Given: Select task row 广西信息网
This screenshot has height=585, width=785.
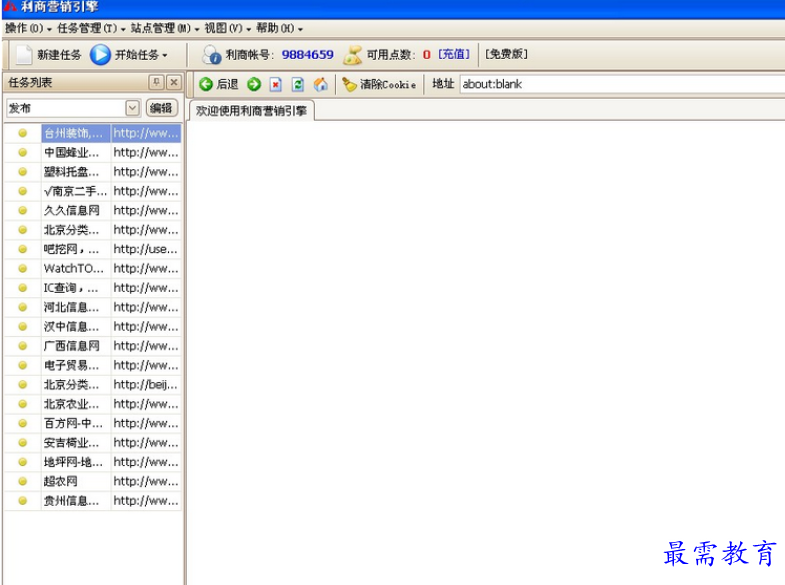Looking at the screenshot, I should coord(93,346).
